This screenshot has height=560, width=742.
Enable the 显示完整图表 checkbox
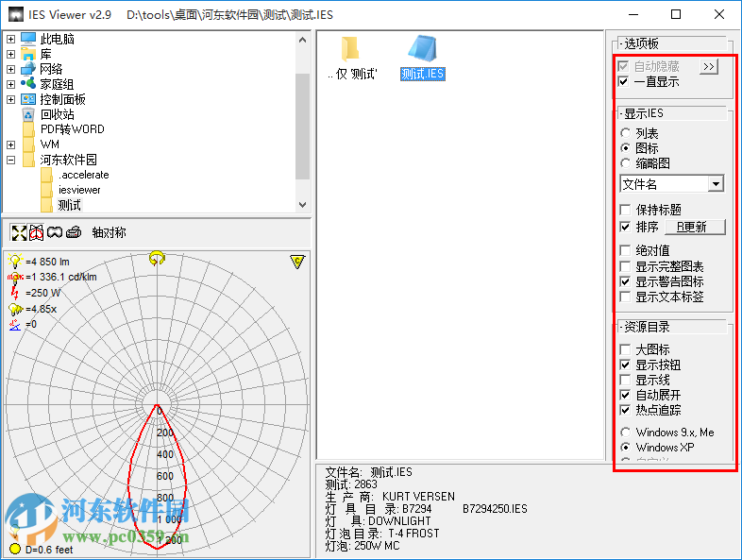click(625, 266)
